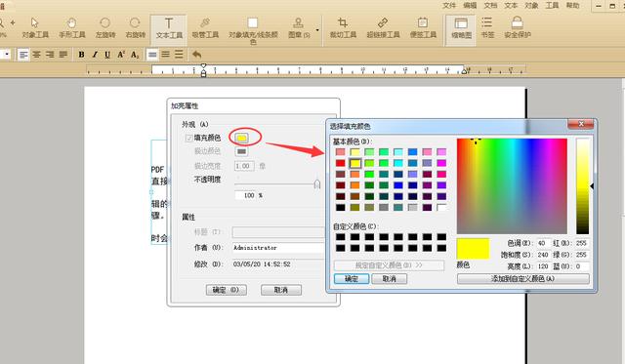Open the 文档 menu
625x364 pixels.
click(x=490, y=6)
